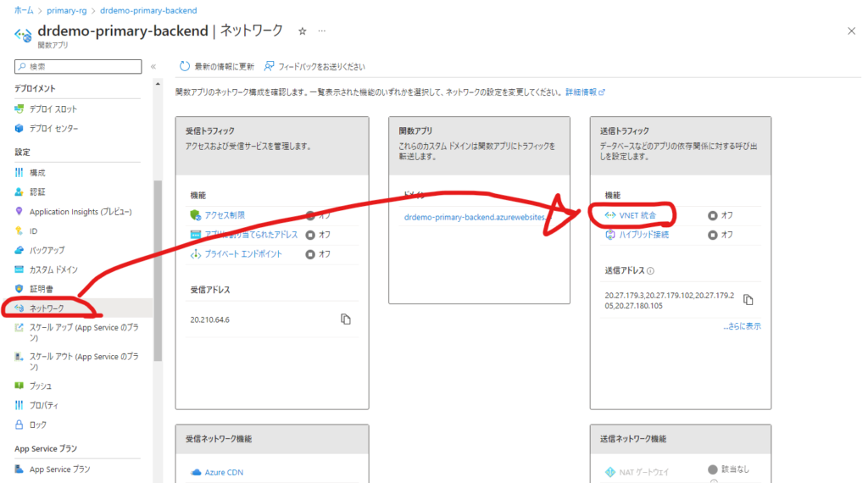Open アプリに割り当てられたアドレス link

[251, 235]
